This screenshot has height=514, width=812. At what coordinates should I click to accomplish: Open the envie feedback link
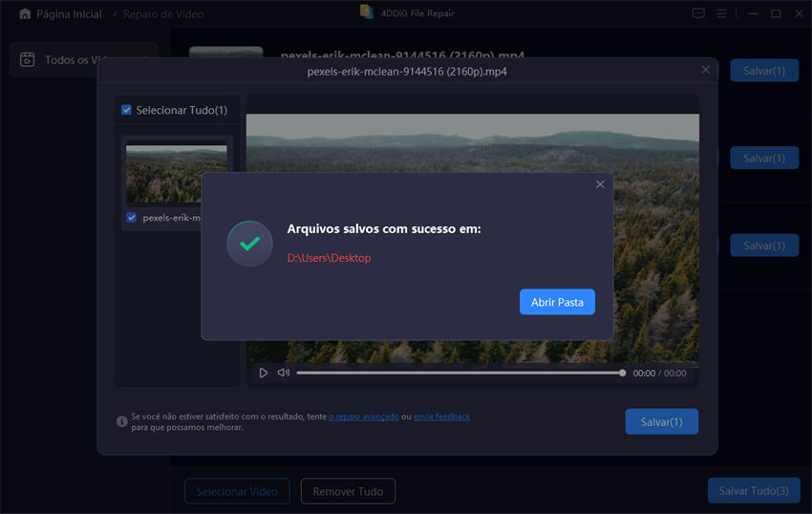point(441,417)
